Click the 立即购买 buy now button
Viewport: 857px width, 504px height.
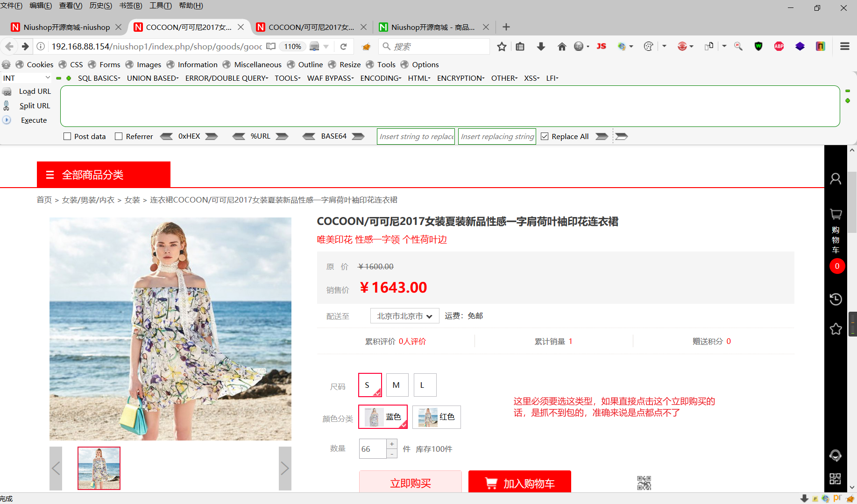[x=411, y=482]
